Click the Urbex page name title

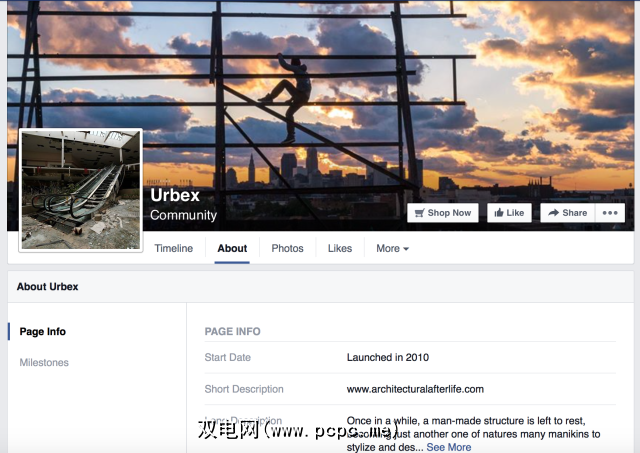[175, 195]
